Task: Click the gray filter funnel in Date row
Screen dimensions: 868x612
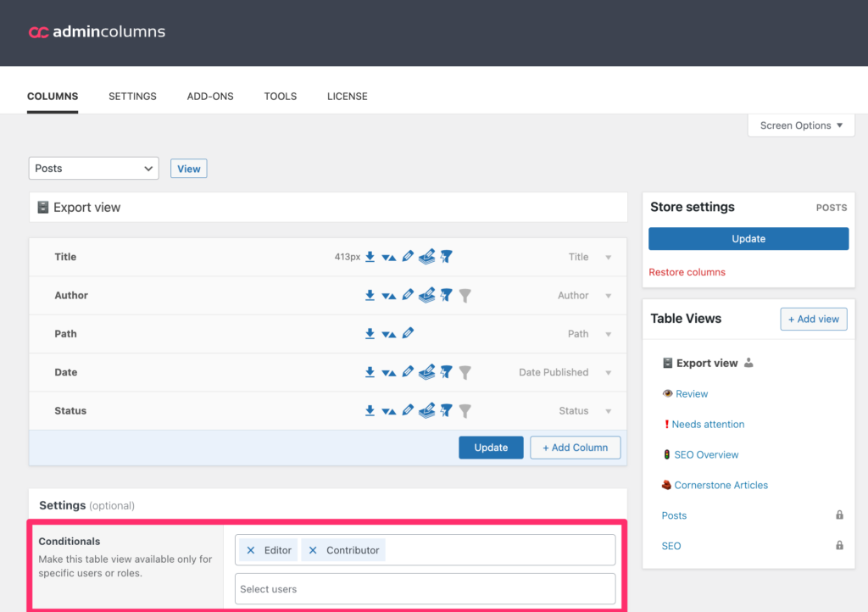Action: coord(465,373)
